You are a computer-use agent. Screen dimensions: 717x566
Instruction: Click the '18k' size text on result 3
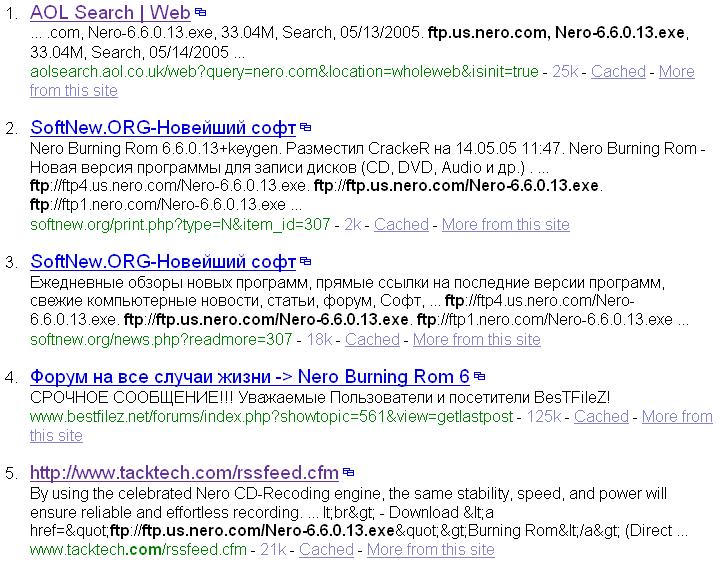(319, 340)
